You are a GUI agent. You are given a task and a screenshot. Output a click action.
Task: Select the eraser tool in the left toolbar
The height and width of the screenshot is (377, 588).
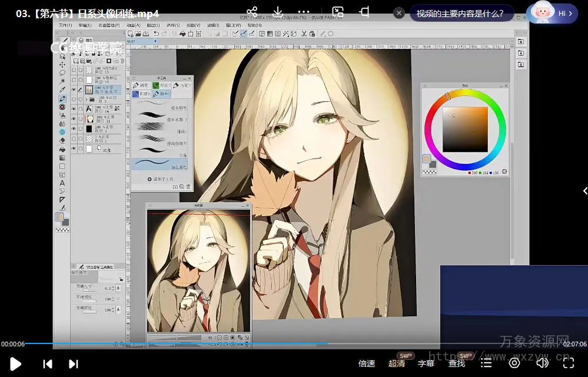tap(62, 141)
